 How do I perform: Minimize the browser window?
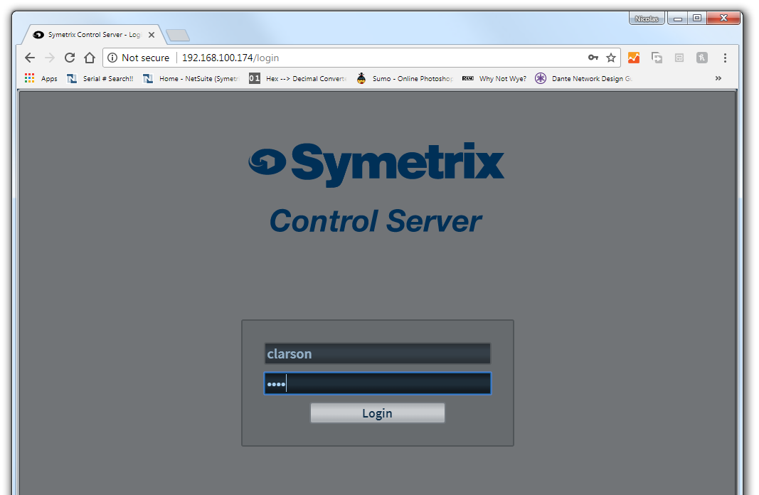[x=678, y=18]
